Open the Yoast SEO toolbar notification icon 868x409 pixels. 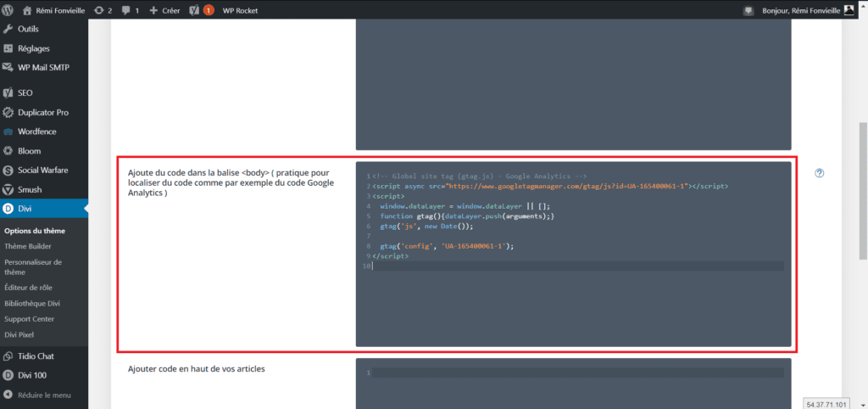pos(202,10)
